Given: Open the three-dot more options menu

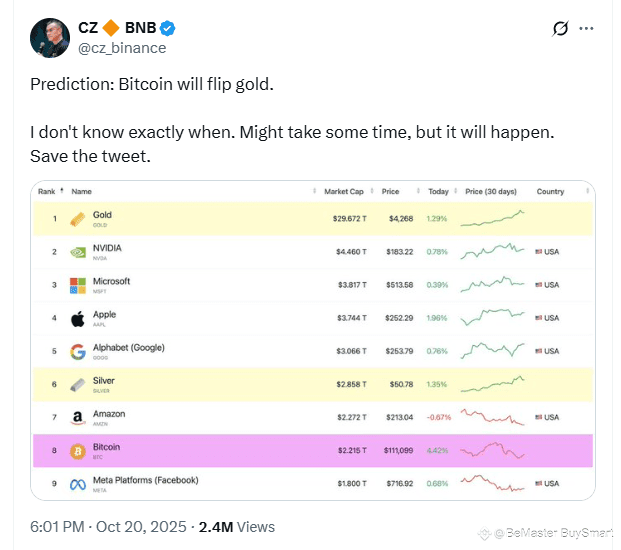Looking at the screenshot, I should tap(587, 29).
